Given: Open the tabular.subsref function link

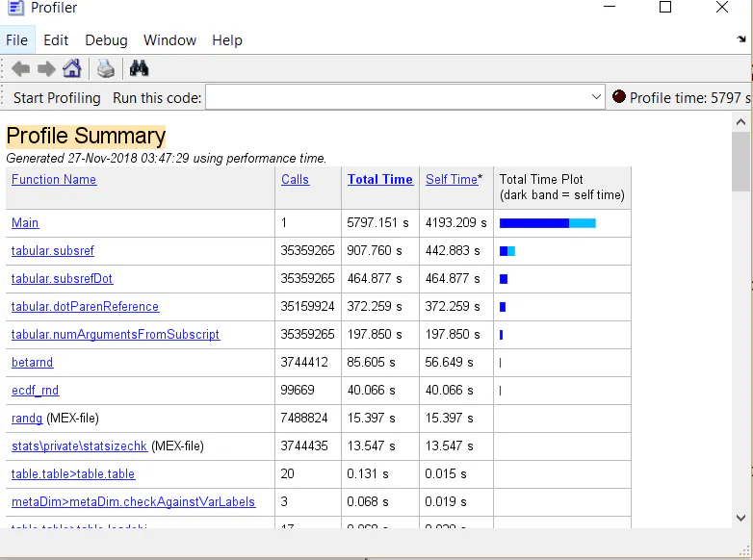Looking at the screenshot, I should click(x=53, y=250).
